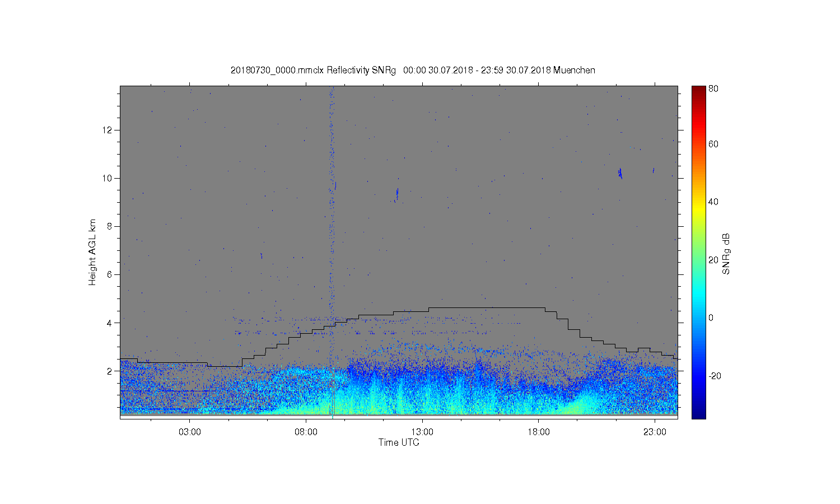Click the colorbar value label -20
The height and width of the screenshot is (504, 840).
pos(714,376)
